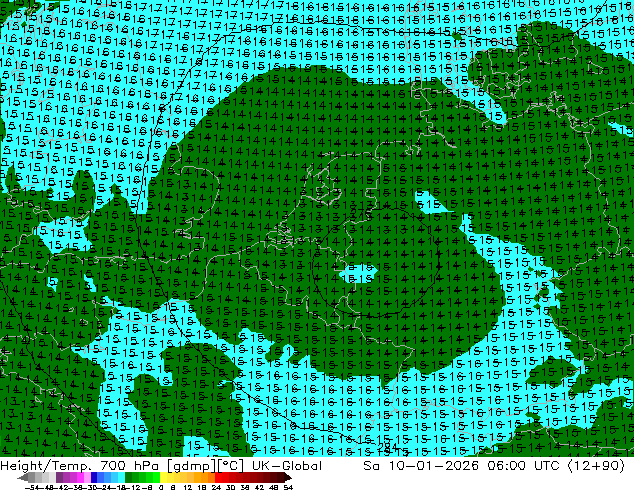Click the '0' legend scale value

(x=161, y=488)
